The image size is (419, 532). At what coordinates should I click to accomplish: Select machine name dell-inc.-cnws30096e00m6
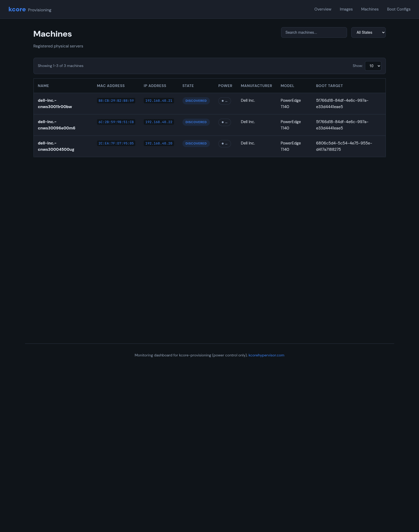click(56, 125)
